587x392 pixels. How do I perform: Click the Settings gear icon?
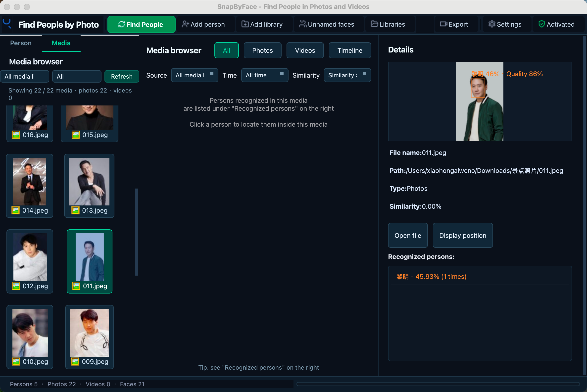[492, 24]
